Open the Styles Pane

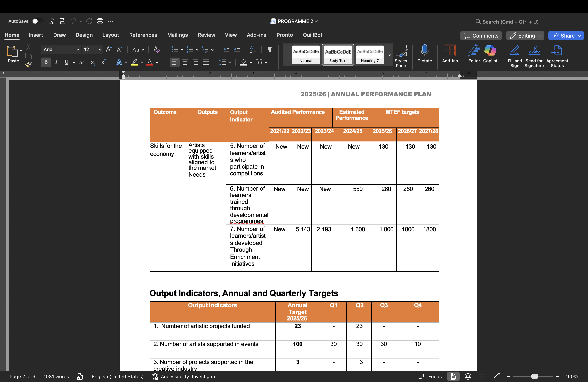[x=401, y=56]
